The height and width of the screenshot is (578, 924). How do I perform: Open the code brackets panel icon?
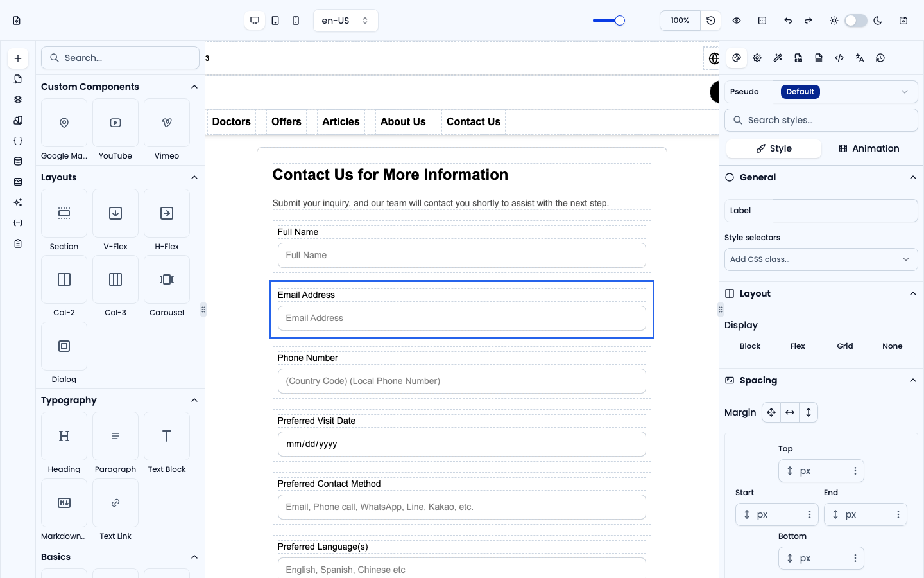839,58
